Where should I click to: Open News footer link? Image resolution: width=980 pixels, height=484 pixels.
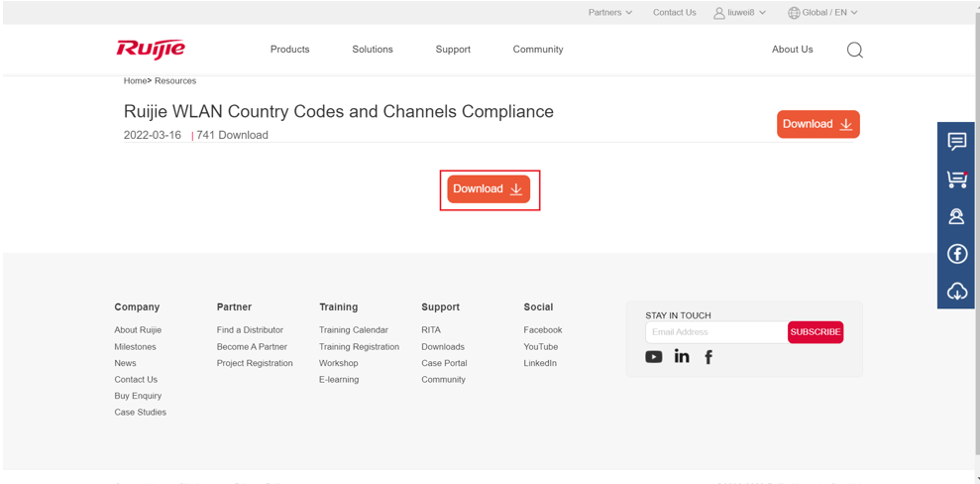pyautogui.click(x=125, y=363)
